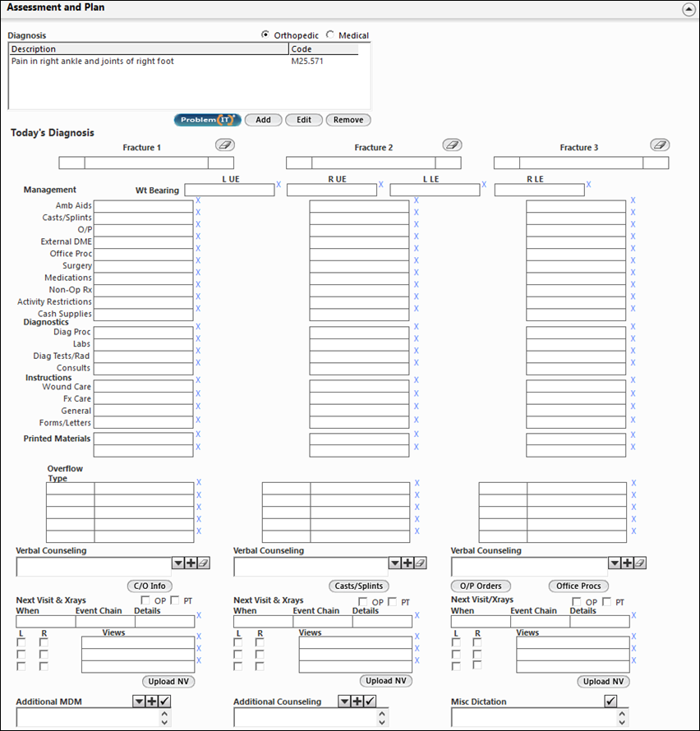Clear Fracture 1 with eraser icon
Image resolution: width=700 pixels, height=731 pixels.
coord(225,145)
